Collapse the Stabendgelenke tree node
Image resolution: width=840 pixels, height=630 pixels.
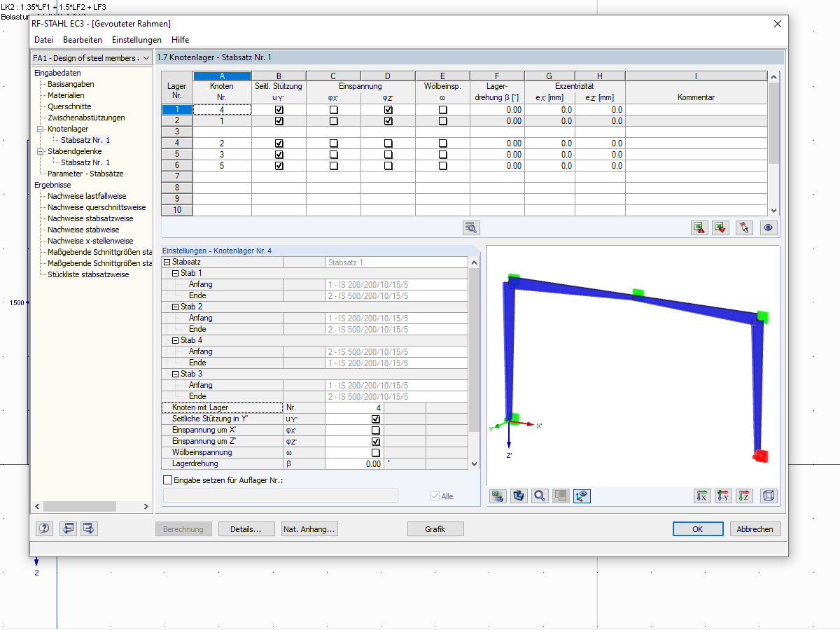coord(40,151)
